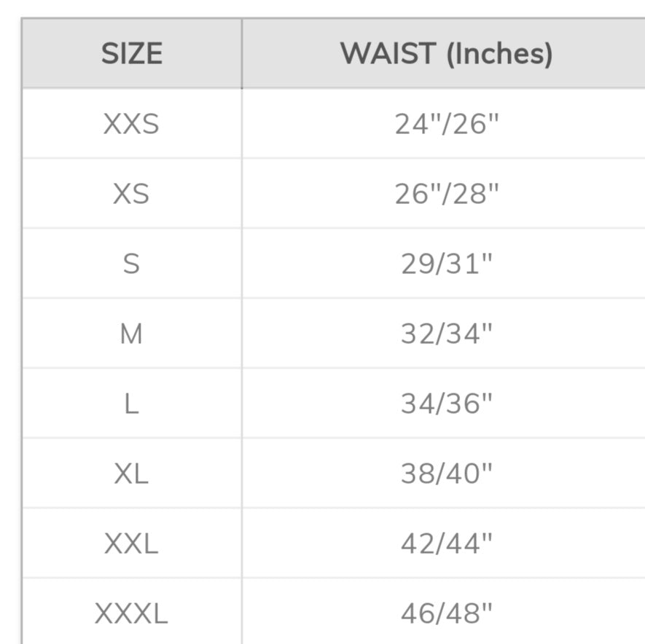This screenshot has width=645, height=644.
Task: Select the L size cell
Action: 131,404
